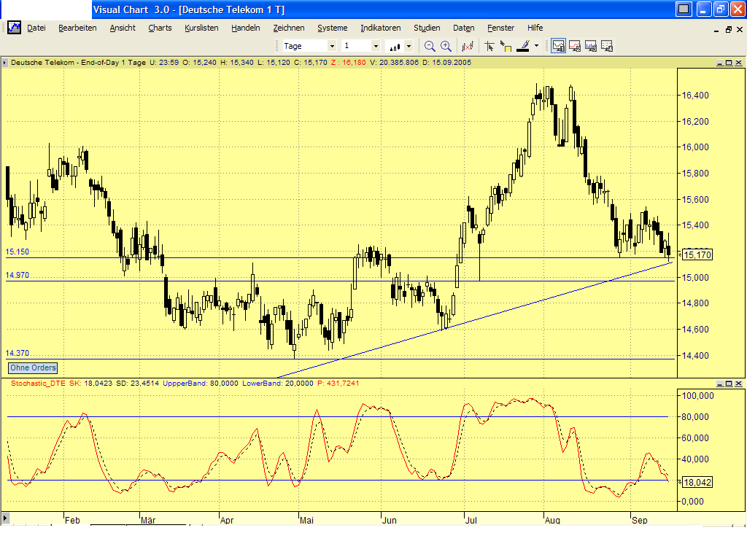Activate the drawing pen tool

click(x=524, y=45)
